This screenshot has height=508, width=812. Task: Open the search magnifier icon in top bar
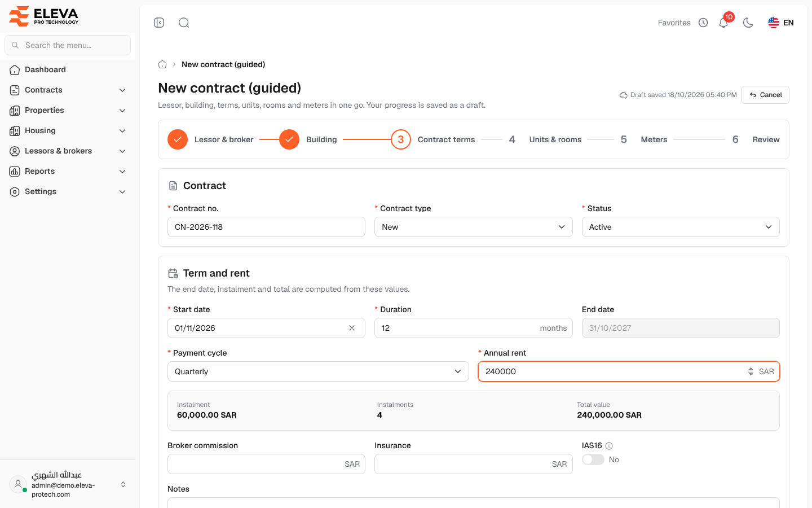[184, 23]
